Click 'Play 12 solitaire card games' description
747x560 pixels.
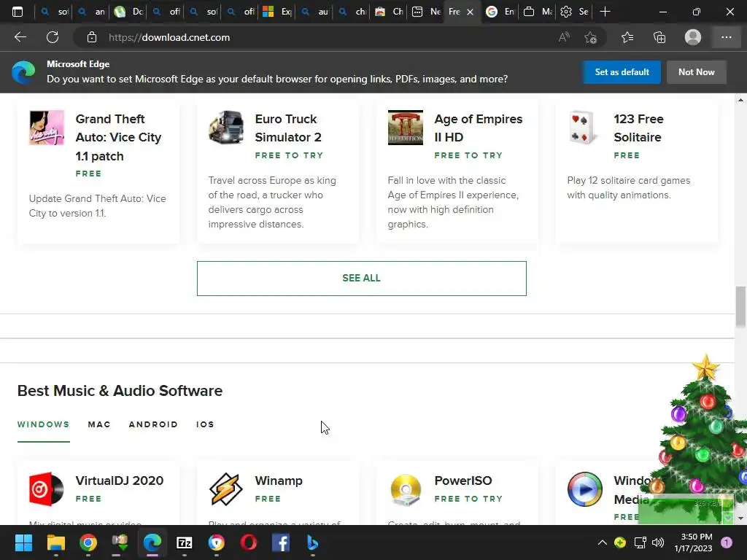pyautogui.click(x=628, y=187)
